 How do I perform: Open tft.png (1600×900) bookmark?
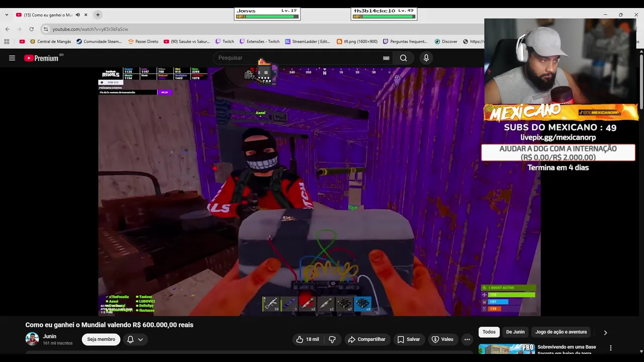(x=357, y=42)
